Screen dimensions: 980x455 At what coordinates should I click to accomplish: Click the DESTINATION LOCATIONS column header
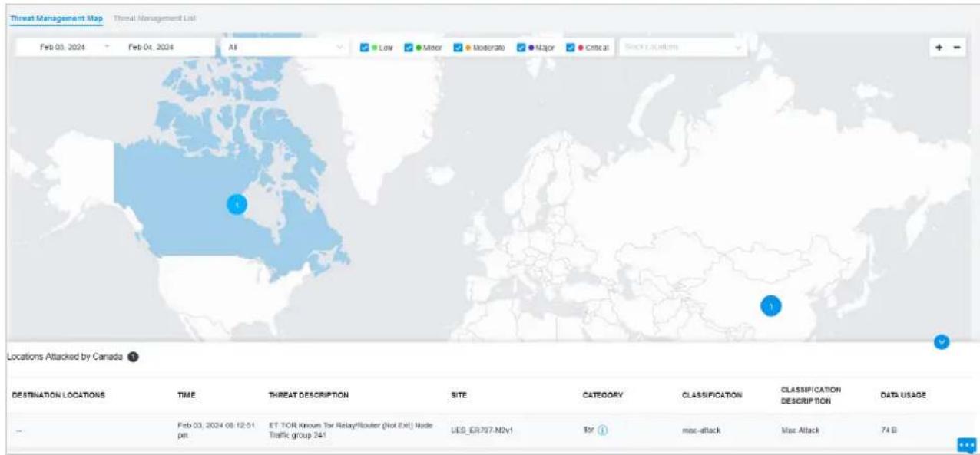point(58,395)
